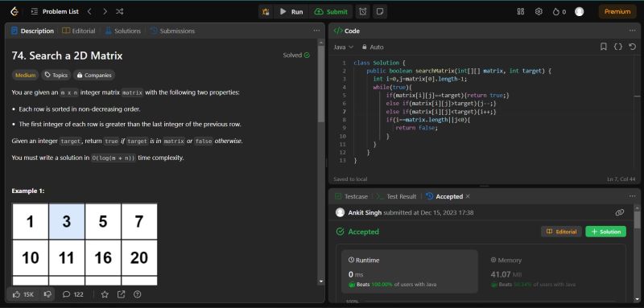Switch to the Submissions tab
Screen dimensions: 644x308
(x=172, y=31)
